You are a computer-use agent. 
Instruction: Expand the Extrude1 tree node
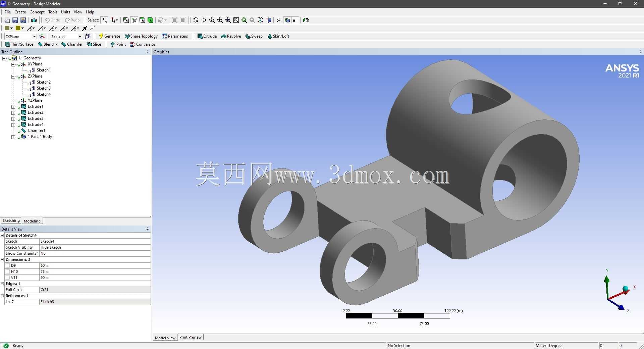(13, 106)
